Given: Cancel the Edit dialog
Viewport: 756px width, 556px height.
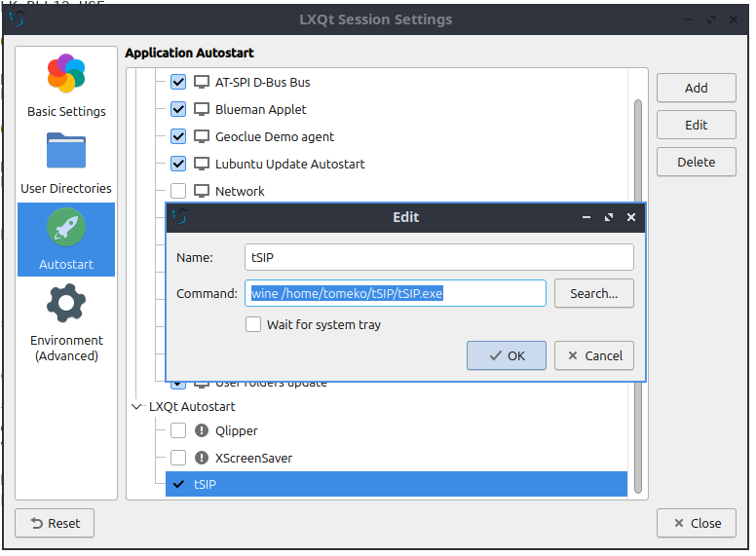Looking at the screenshot, I should [x=594, y=355].
